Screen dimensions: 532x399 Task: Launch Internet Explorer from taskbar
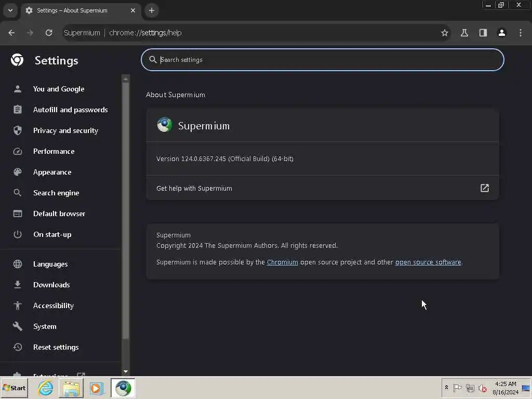coord(46,388)
